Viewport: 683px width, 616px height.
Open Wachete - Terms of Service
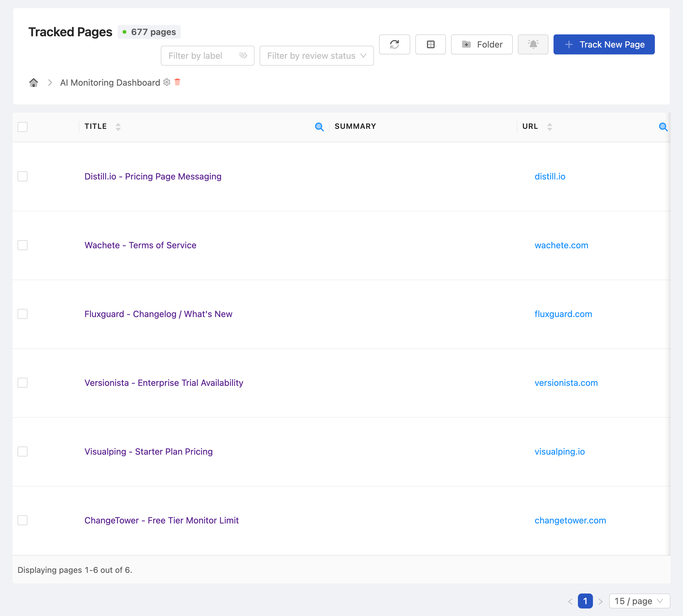[x=140, y=245]
